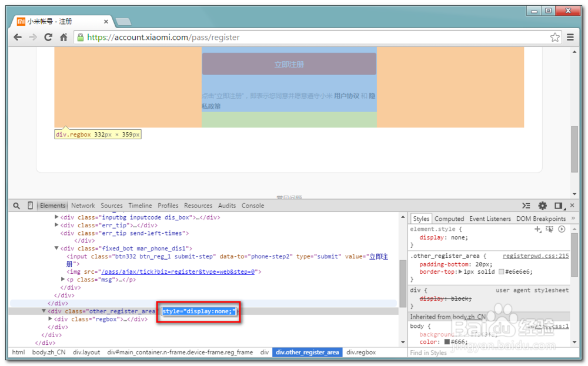Select the err_tip send-left-times div
The image size is (588, 366).
click(x=125, y=233)
